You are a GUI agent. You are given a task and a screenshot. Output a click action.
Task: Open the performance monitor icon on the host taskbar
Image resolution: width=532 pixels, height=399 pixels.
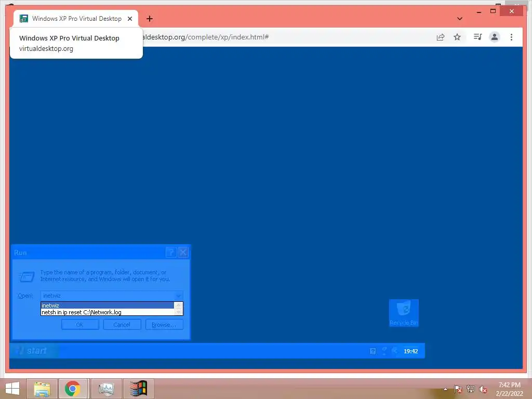tap(106, 389)
